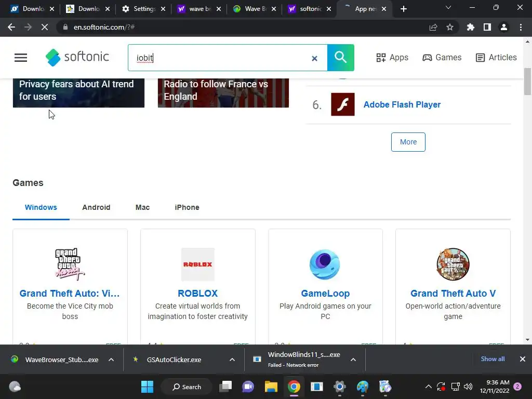Switch to the Settings tab
This screenshot has height=399, width=532.
point(143,9)
